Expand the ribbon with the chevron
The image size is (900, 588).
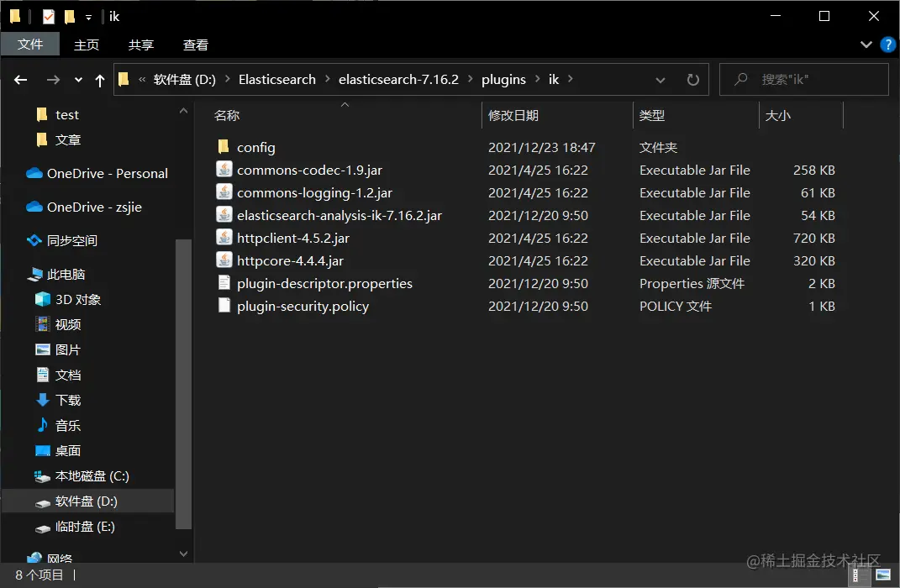[x=866, y=45]
